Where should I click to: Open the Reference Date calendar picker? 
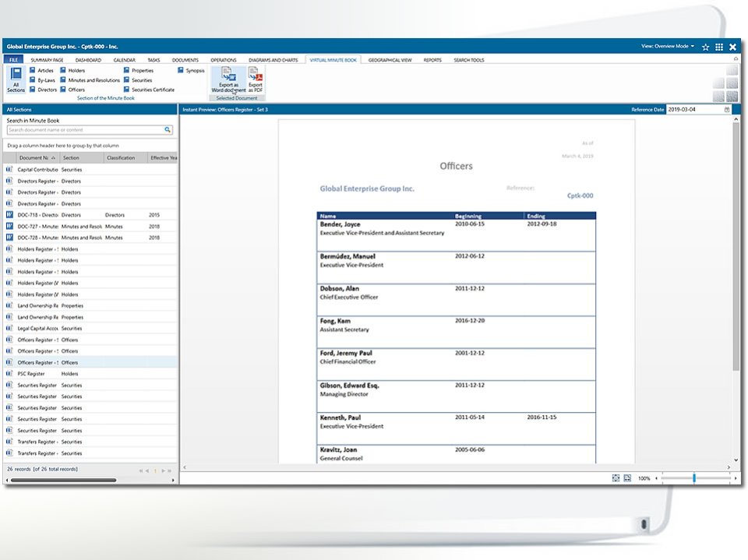tap(729, 110)
